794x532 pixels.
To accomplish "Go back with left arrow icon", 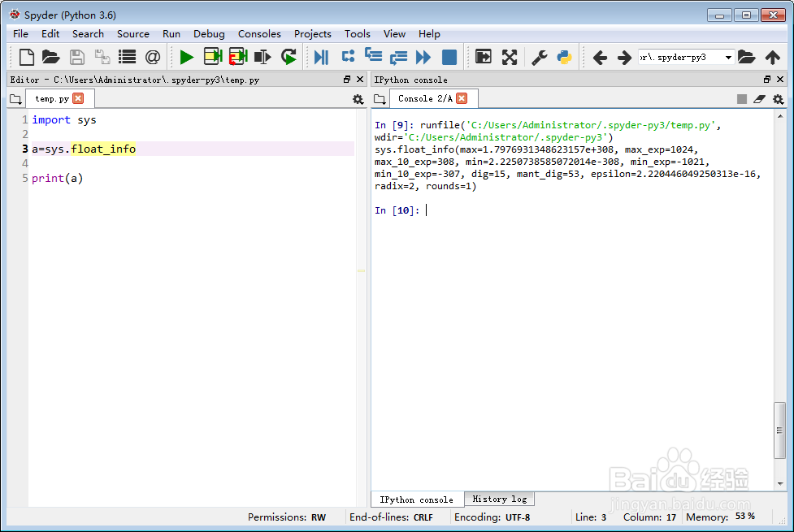I will 600,57.
